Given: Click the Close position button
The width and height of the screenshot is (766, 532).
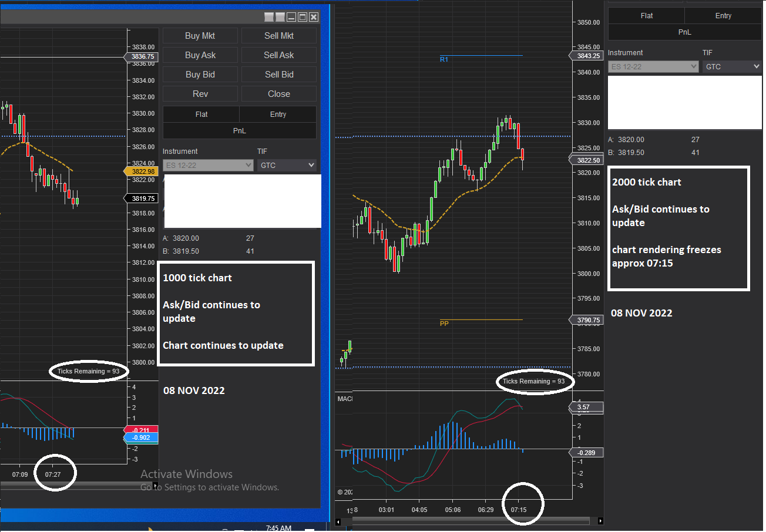Looking at the screenshot, I should coord(279,94).
